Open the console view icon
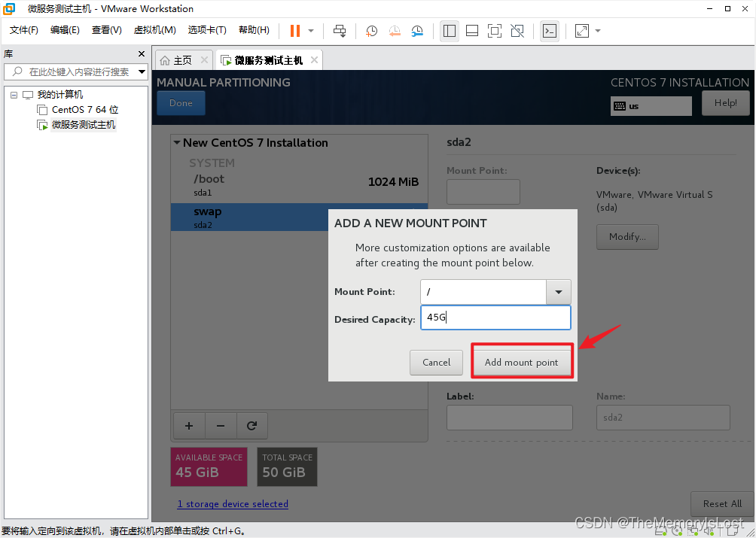 549,31
